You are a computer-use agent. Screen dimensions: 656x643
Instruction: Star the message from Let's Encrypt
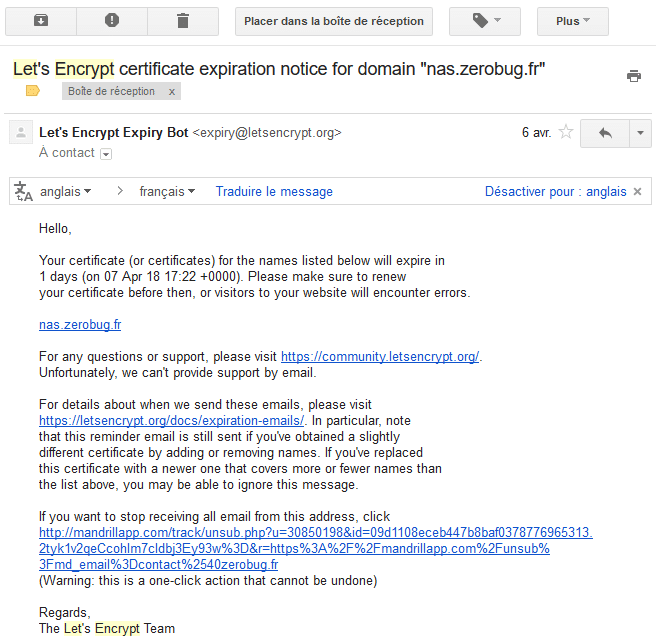566,132
